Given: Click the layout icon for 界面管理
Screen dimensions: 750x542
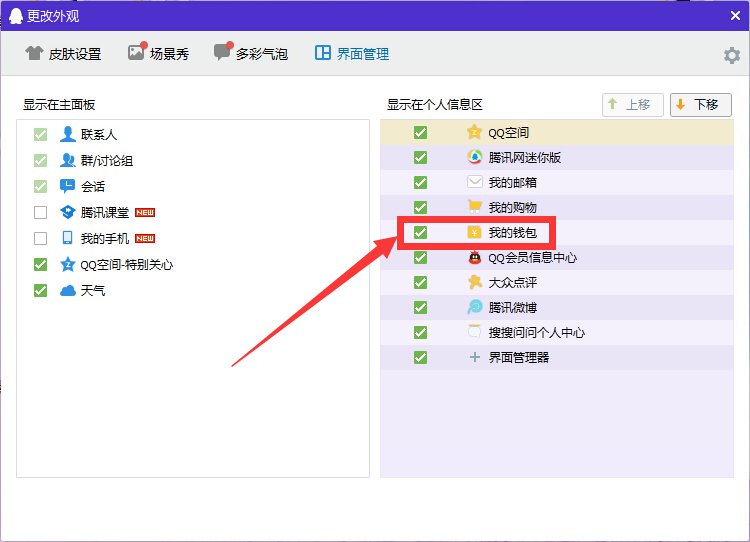Looking at the screenshot, I should point(322,53).
